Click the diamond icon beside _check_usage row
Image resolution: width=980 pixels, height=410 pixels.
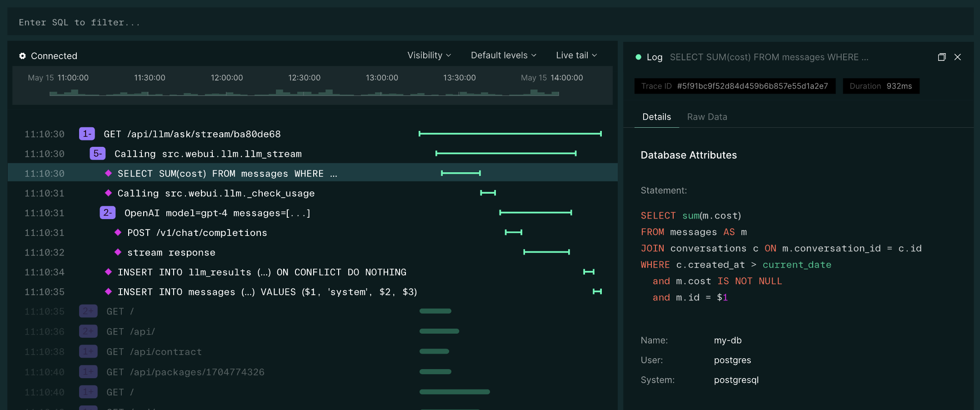[108, 193]
